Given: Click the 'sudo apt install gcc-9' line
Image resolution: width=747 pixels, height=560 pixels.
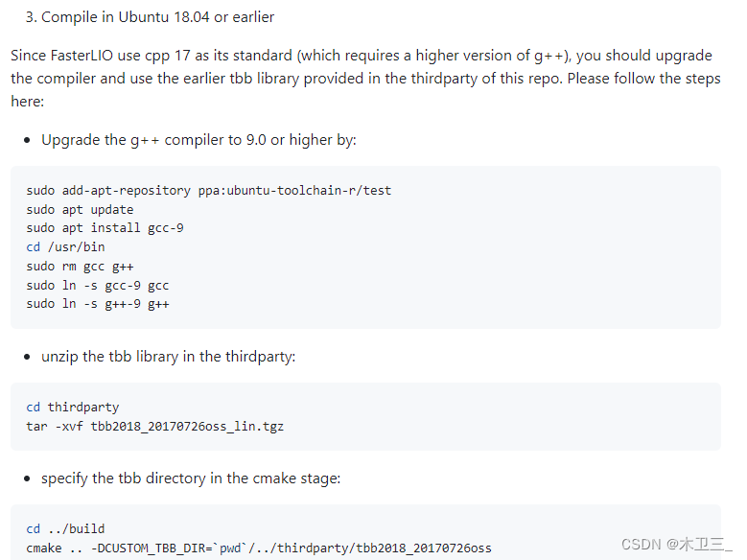Looking at the screenshot, I should pyautogui.click(x=105, y=228).
